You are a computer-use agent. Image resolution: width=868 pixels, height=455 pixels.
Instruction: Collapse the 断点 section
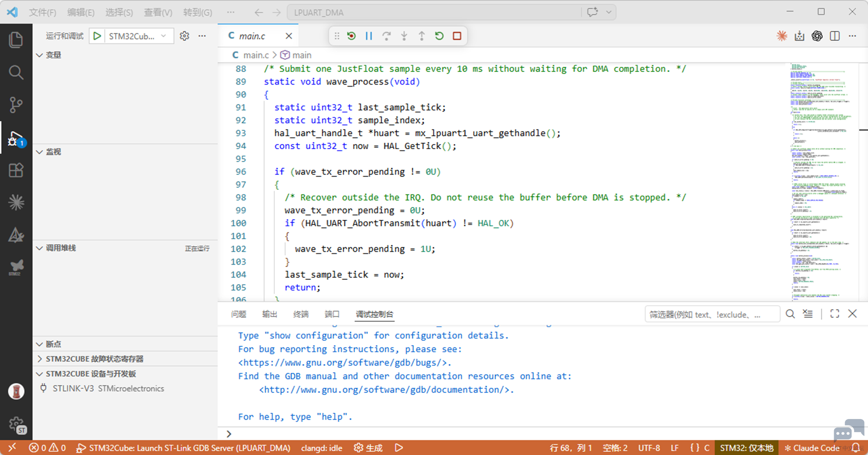(39, 344)
